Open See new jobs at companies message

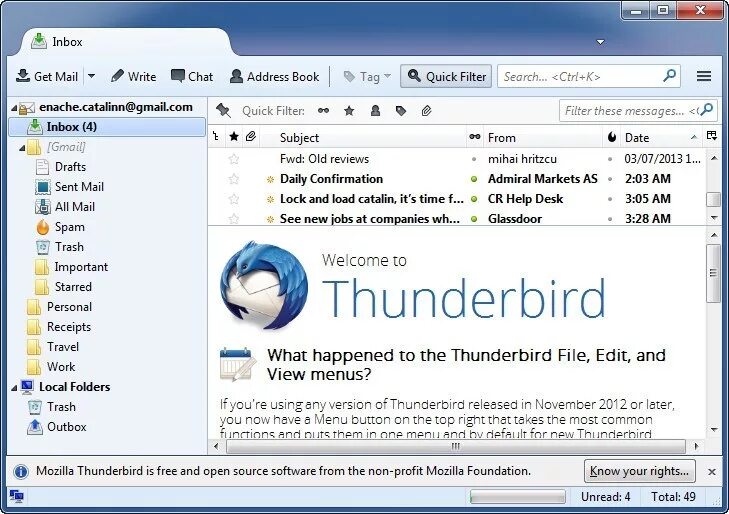click(x=457, y=218)
